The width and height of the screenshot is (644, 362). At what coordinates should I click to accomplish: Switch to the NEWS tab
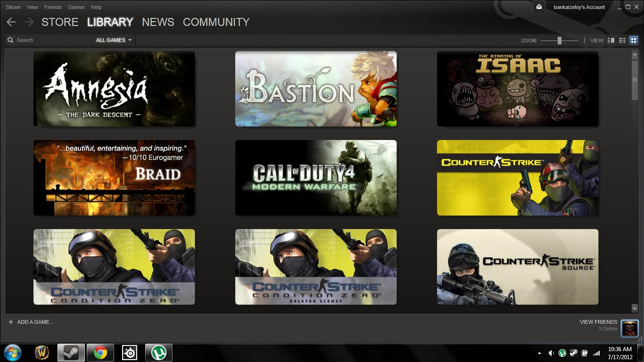coord(158,22)
